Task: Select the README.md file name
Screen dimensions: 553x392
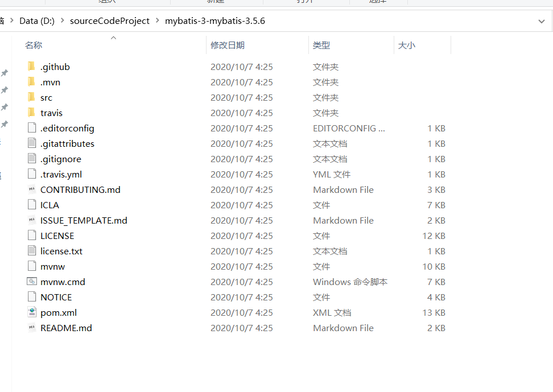Action: click(x=66, y=328)
